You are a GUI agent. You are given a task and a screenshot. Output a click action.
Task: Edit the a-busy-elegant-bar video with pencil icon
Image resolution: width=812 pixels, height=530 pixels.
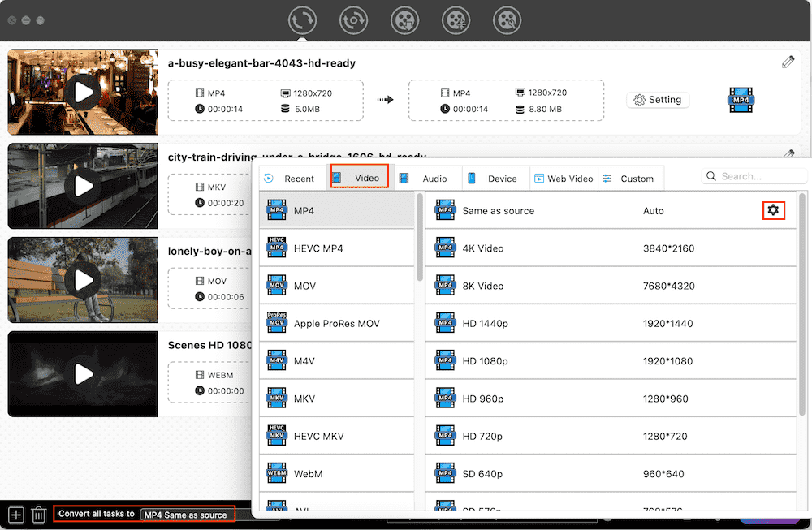click(788, 62)
